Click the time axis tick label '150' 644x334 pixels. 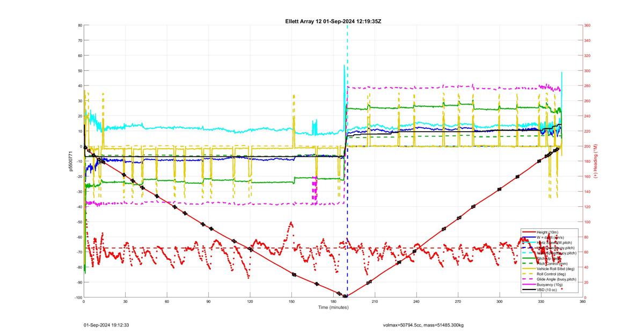click(291, 302)
